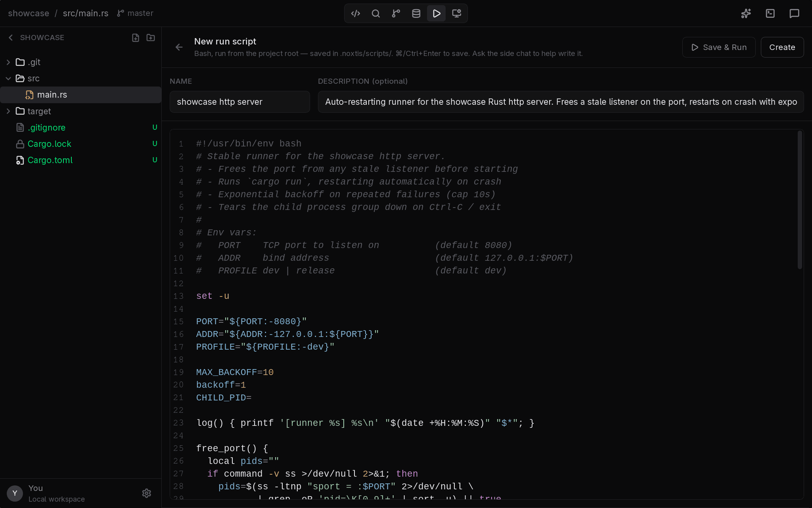The height and width of the screenshot is (508, 812).
Task: Open the source control branch icon
Action: pyautogui.click(x=396, y=13)
